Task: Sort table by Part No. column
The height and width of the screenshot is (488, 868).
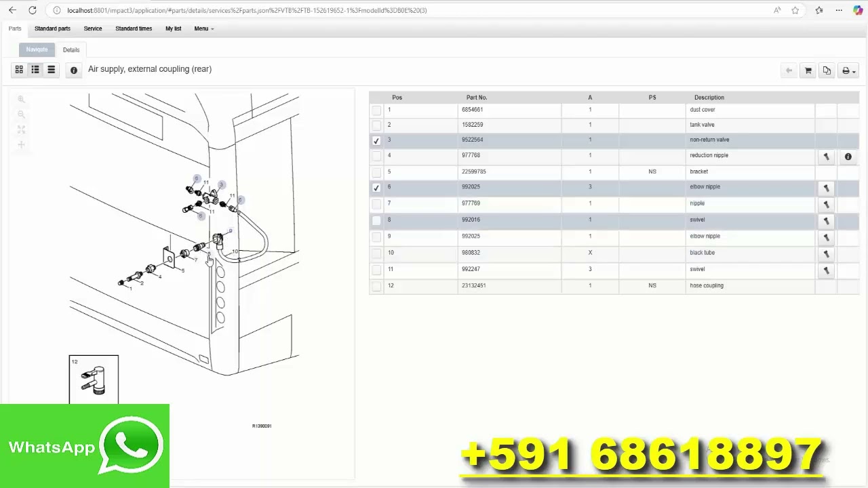Action: pyautogui.click(x=477, y=98)
